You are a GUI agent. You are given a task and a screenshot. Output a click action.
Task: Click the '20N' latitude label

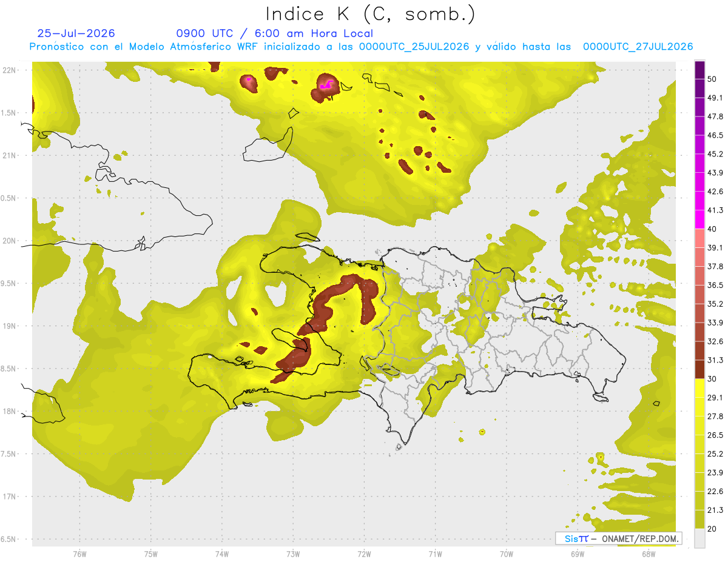pyautogui.click(x=9, y=241)
